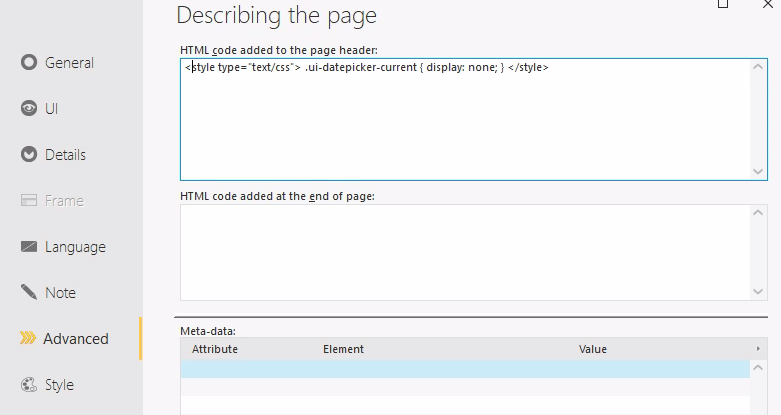The height and width of the screenshot is (415, 781).
Task: Open the General section icon
Action: pyautogui.click(x=29, y=63)
